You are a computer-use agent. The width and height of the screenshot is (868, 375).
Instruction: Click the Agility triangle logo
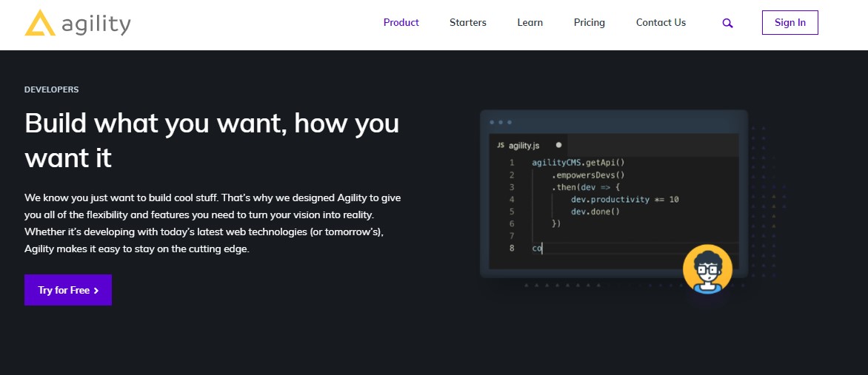[x=40, y=23]
